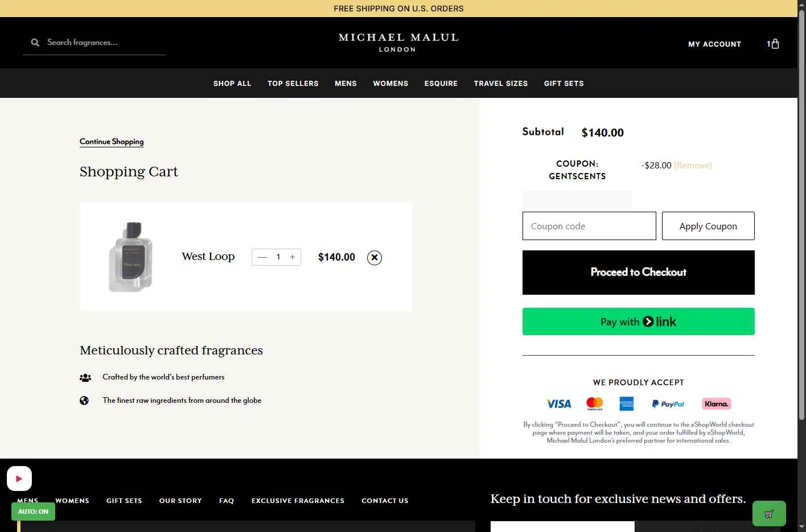Open footer Exclusive Fragrances link
The height and width of the screenshot is (532, 806).
pos(298,501)
